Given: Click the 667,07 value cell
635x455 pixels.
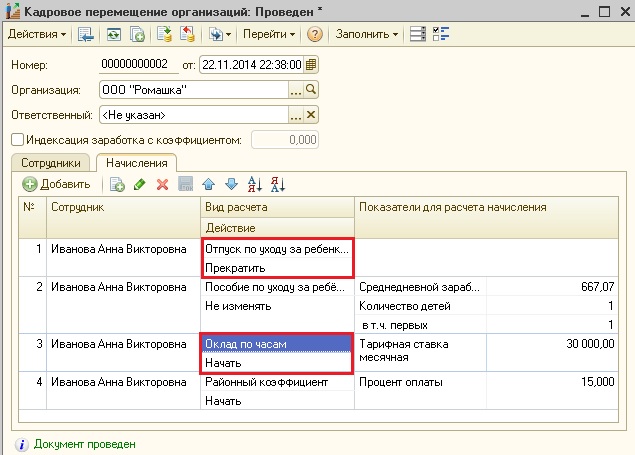Looking at the screenshot, I should (552, 287).
